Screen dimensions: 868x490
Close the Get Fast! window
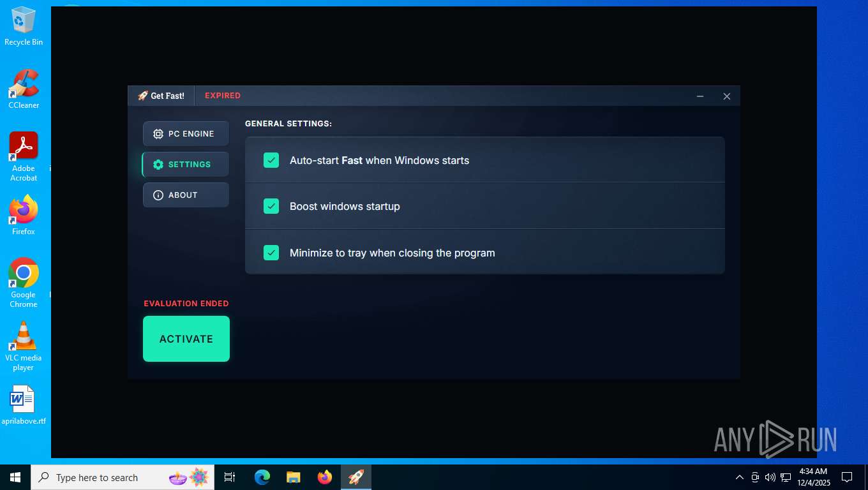(727, 96)
